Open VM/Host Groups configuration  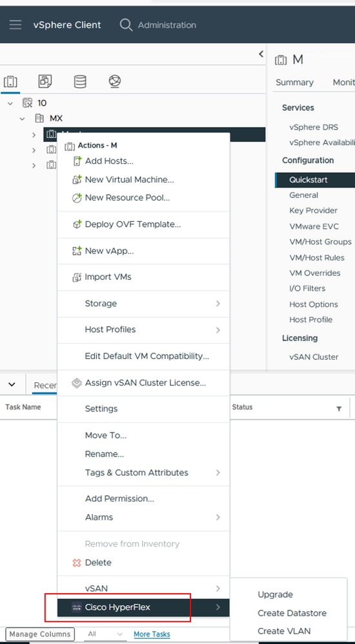click(320, 242)
